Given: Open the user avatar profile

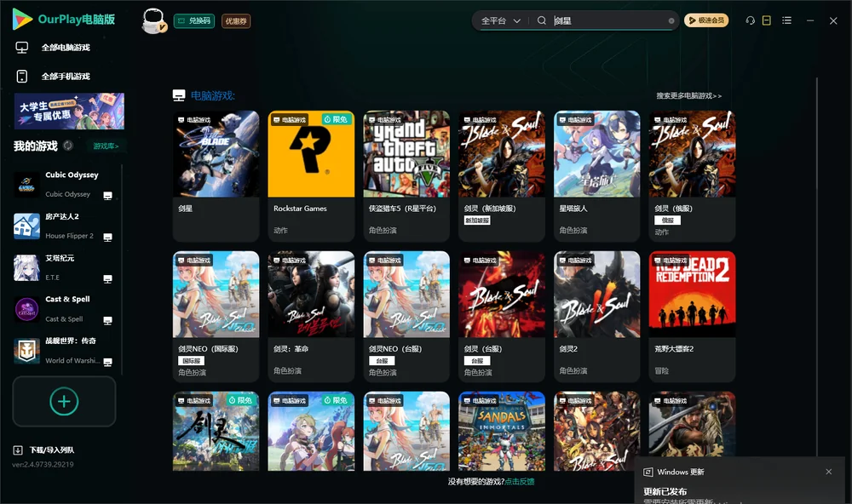Looking at the screenshot, I should click(x=153, y=20).
